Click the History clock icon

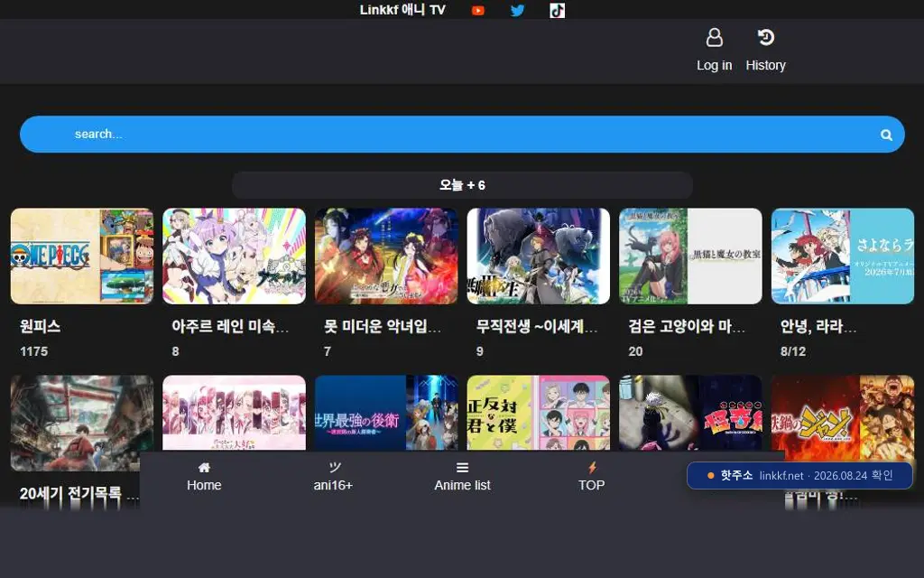pyautogui.click(x=765, y=38)
